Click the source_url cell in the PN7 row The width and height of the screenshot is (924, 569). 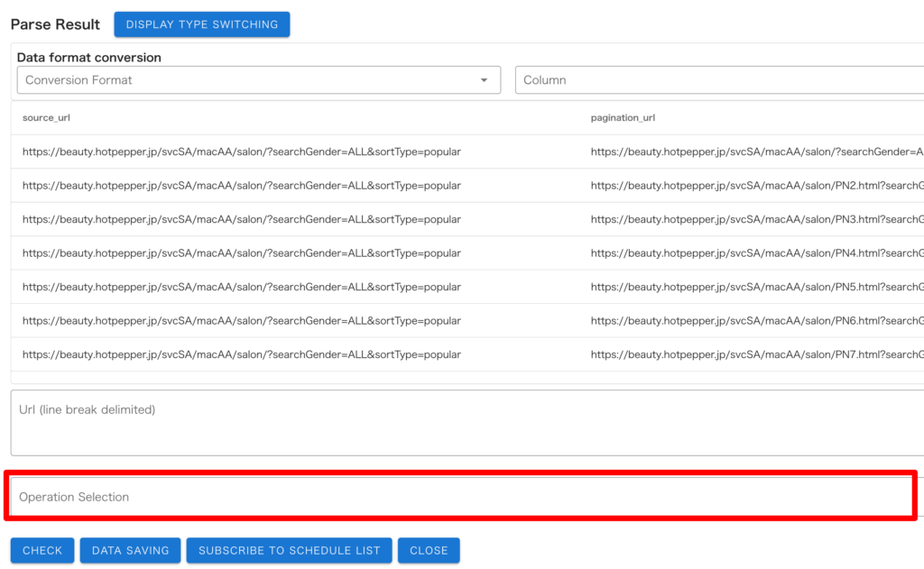tap(242, 354)
